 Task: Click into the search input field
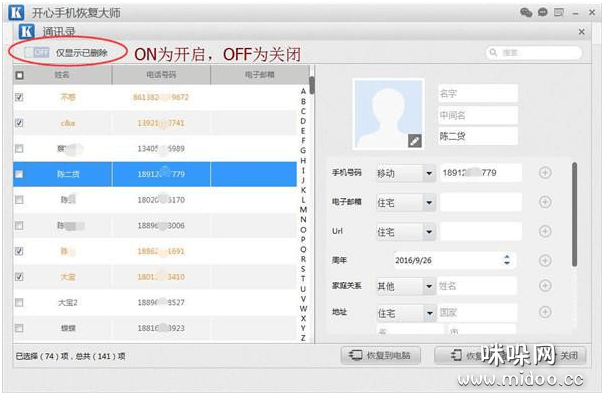click(534, 52)
